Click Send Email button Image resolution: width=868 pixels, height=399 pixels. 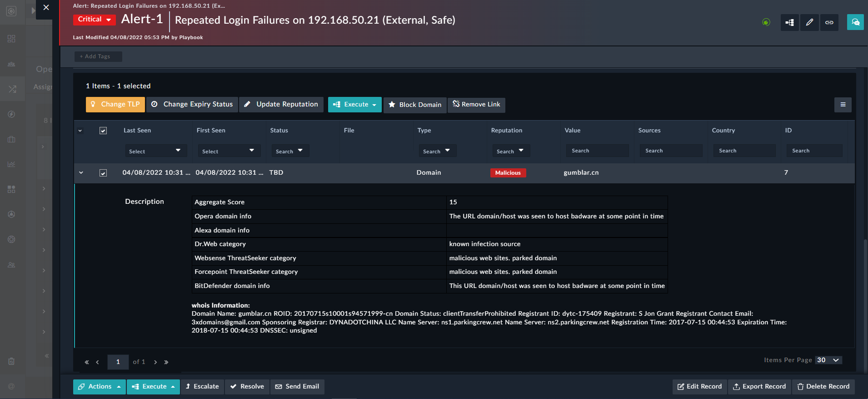[297, 387]
